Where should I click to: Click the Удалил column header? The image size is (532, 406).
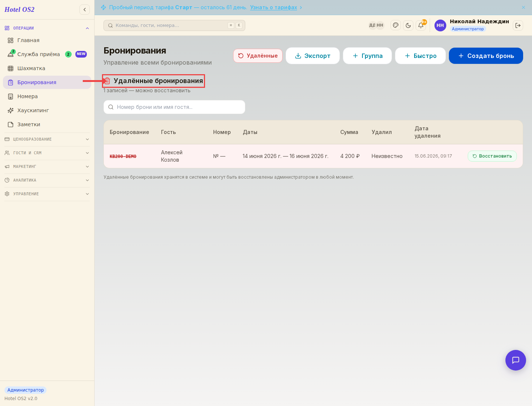382,132
